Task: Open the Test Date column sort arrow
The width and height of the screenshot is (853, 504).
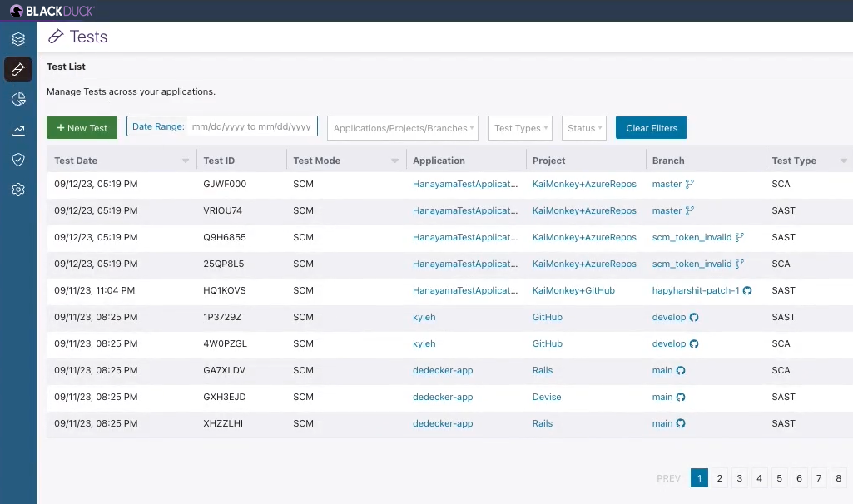Action: pos(186,161)
